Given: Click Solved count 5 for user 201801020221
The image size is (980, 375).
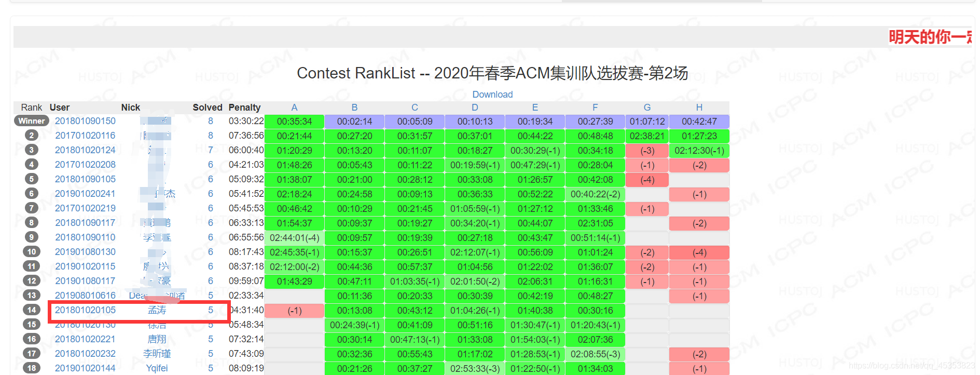Looking at the screenshot, I should [211, 339].
